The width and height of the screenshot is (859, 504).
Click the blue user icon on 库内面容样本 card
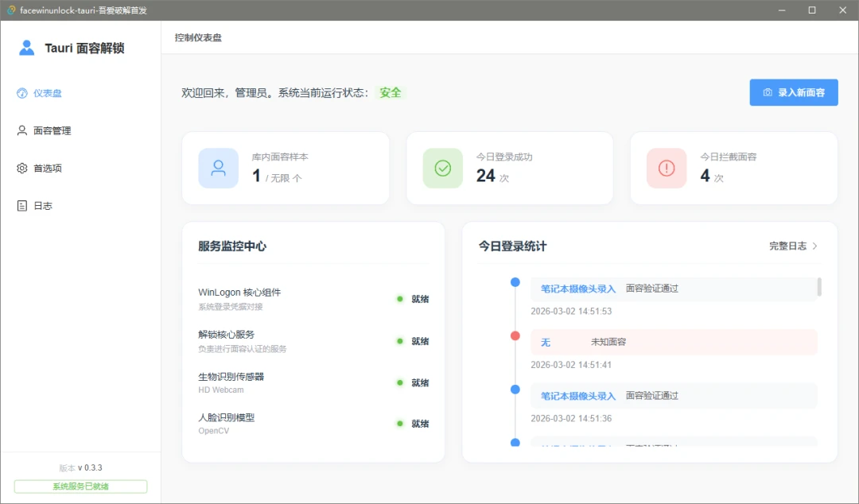coord(218,168)
